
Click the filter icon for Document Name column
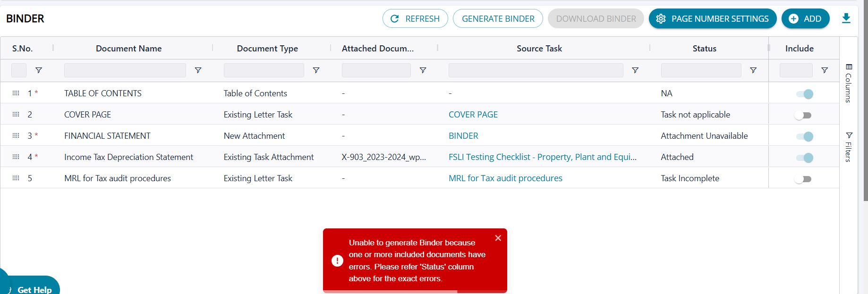198,70
